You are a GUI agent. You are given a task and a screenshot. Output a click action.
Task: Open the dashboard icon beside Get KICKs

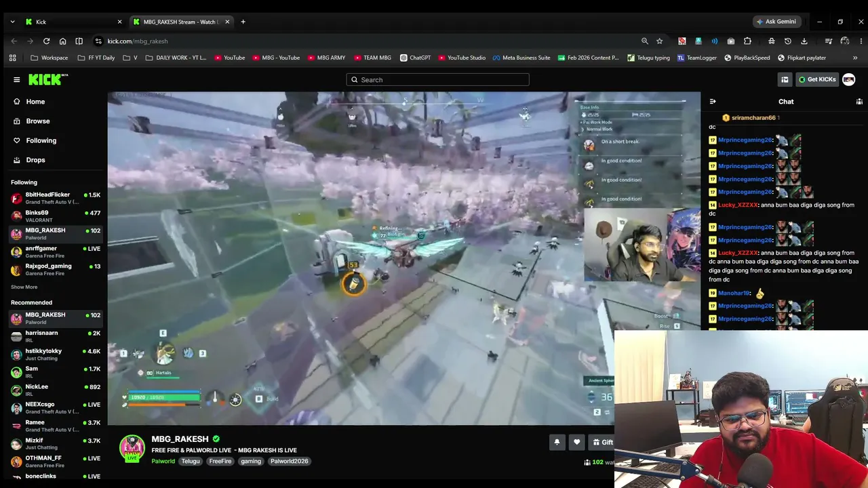785,79
